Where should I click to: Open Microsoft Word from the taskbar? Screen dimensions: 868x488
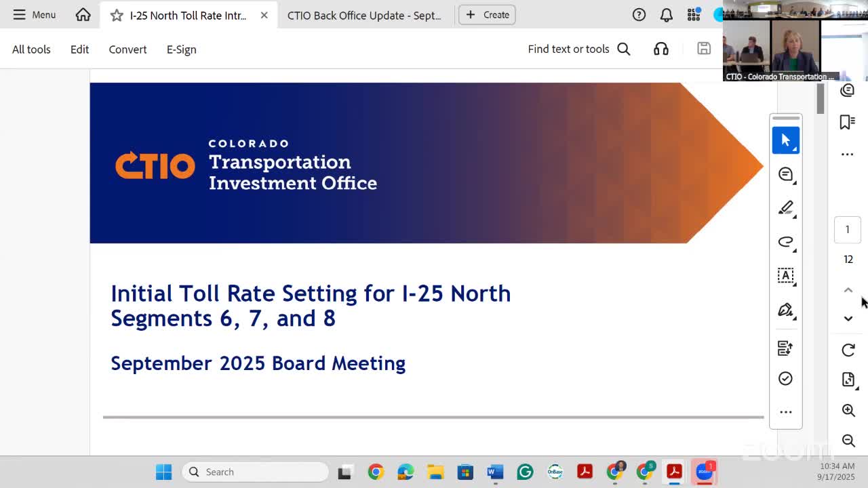(x=495, y=472)
